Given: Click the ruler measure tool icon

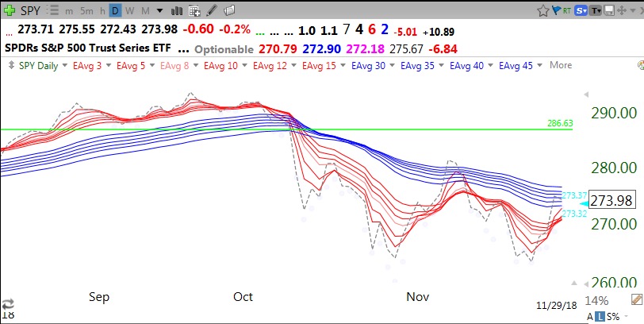Looking at the screenshot, I should [637, 299].
